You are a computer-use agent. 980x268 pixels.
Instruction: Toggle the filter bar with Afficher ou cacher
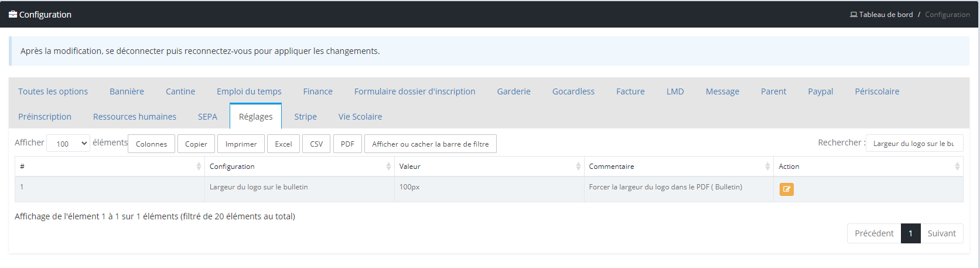click(431, 144)
